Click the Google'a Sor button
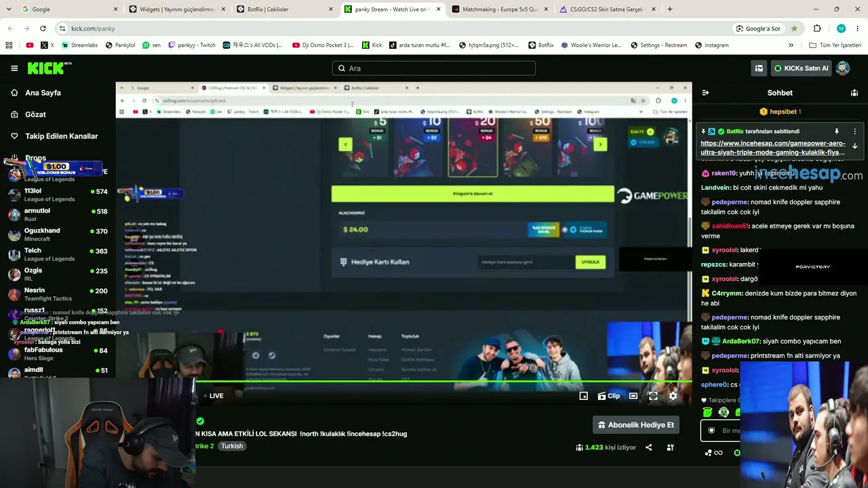The width and height of the screenshot is (868, 488). (758, 28)
